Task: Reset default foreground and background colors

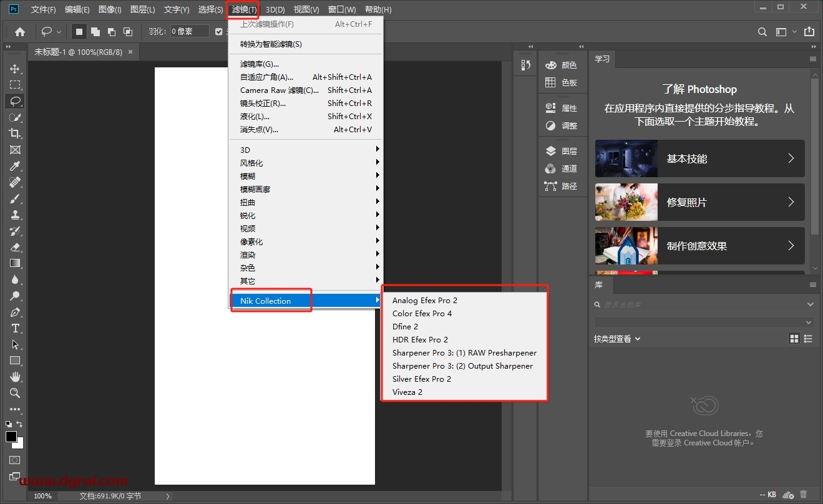Action: coord(9,424)
